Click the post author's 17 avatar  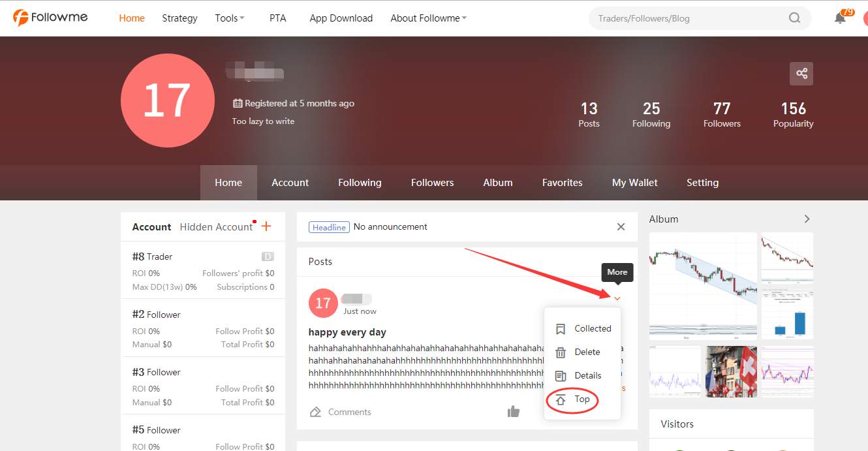point(323,303)
